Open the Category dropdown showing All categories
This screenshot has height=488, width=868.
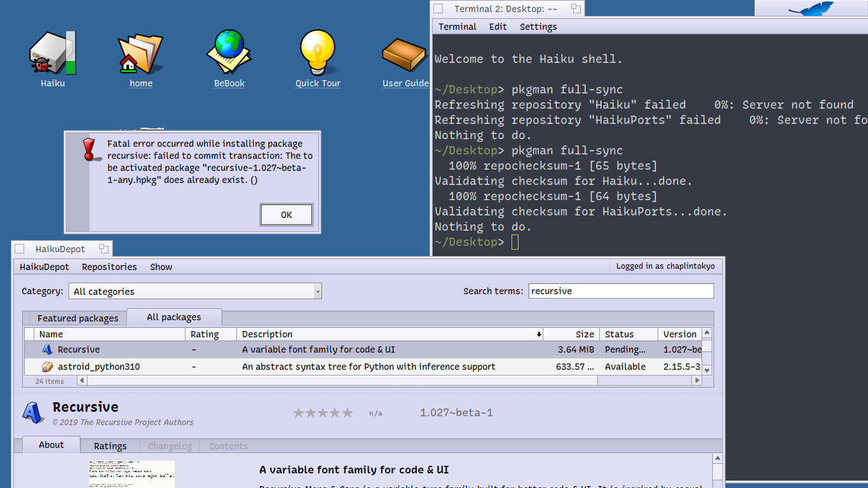point(194,292)
